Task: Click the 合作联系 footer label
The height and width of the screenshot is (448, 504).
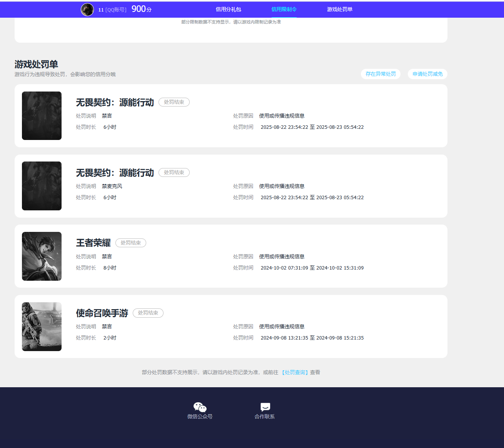Action: [x=265, y=416]
